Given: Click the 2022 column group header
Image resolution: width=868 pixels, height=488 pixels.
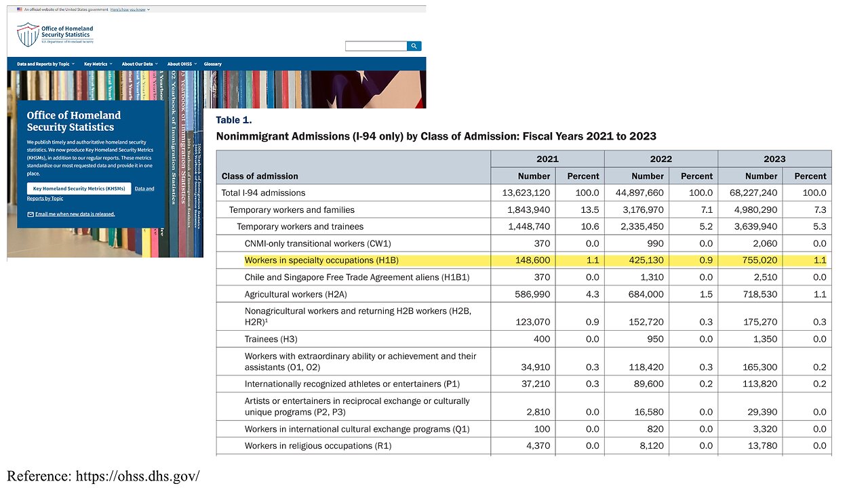Looking at the screenshot, I should tap(661, 159).
